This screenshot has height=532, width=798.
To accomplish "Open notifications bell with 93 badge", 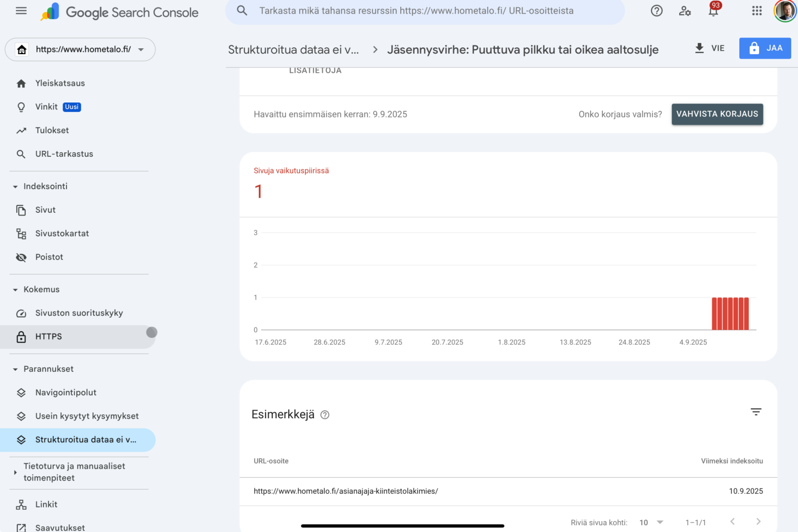I will [x=713, y=10].
